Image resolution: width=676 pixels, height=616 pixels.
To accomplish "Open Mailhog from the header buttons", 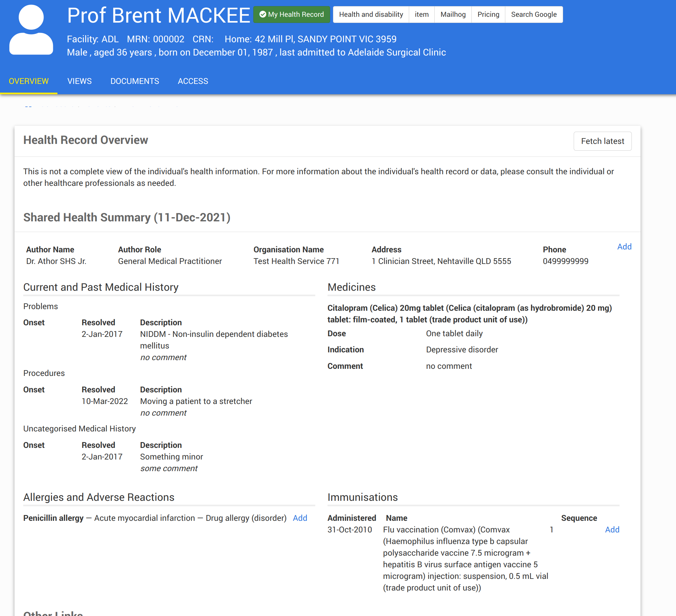I will [453, 15].
